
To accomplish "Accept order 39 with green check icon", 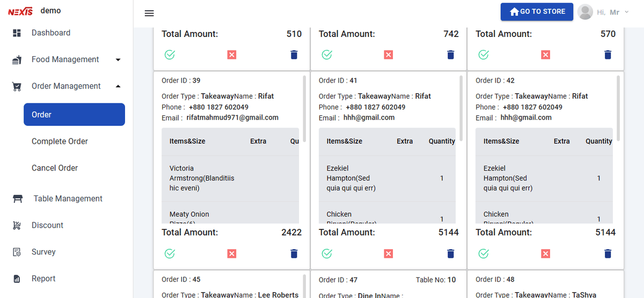I will (170, 254).
